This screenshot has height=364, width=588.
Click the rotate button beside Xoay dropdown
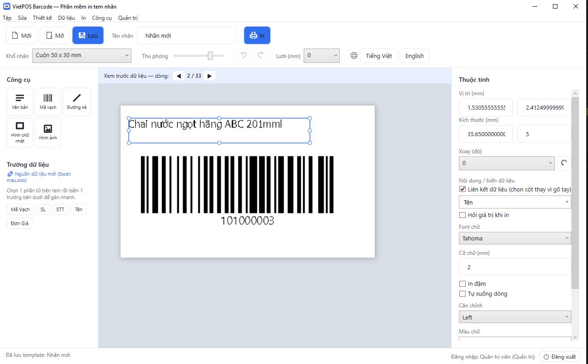[564, 163]
